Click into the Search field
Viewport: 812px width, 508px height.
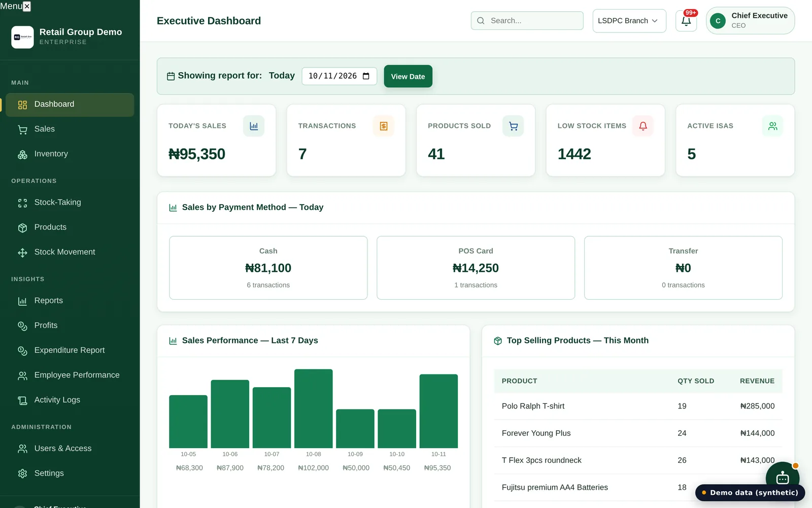point(527,21)
